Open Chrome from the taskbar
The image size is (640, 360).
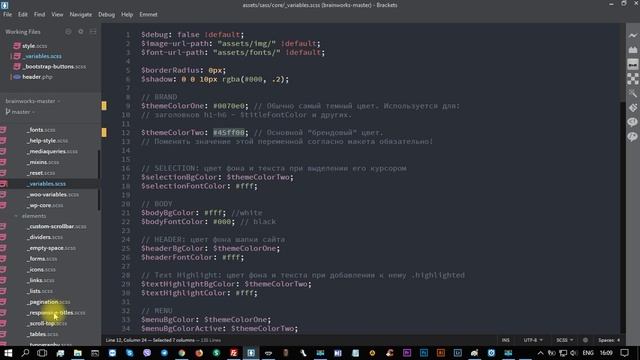(x=182, y=353)
